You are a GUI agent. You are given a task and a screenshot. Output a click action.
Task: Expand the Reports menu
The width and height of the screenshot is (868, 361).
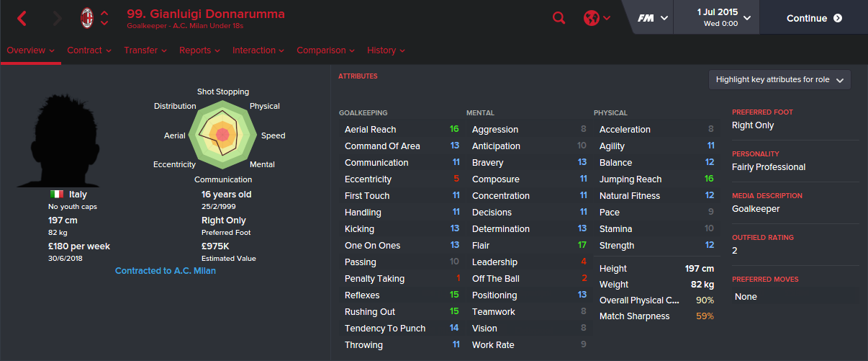pos(200,50)
